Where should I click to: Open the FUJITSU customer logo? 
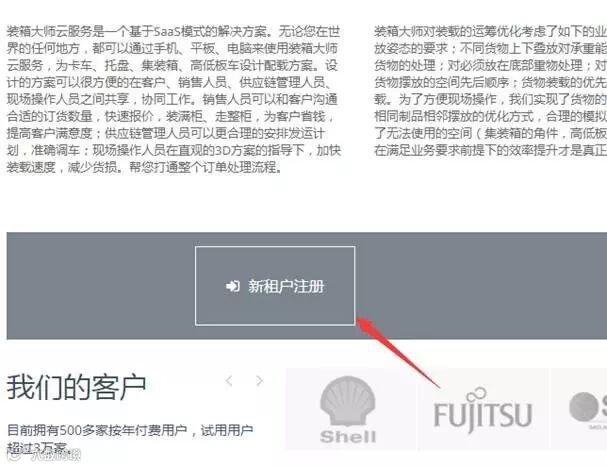(483, 410)
